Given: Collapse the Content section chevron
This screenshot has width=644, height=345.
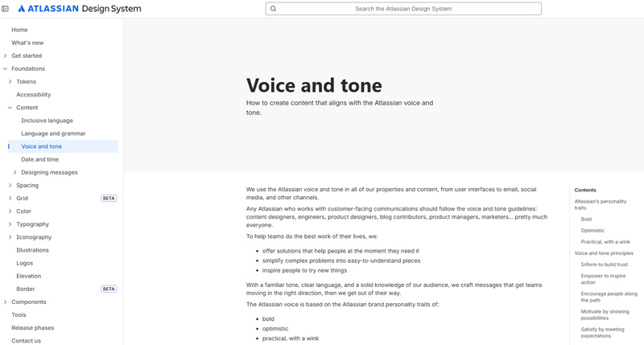Looking at the screenshot, I should tap(10, 108).
